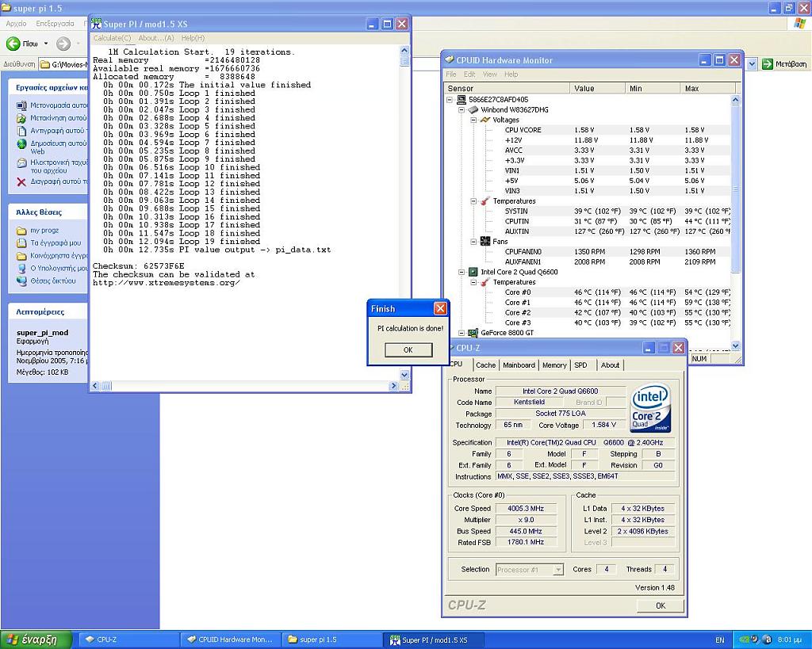This screenshot has height=649, width=812.
Task: Collapse the Winbond W83627DHG tree node
Action: click(x=462, y=109)
